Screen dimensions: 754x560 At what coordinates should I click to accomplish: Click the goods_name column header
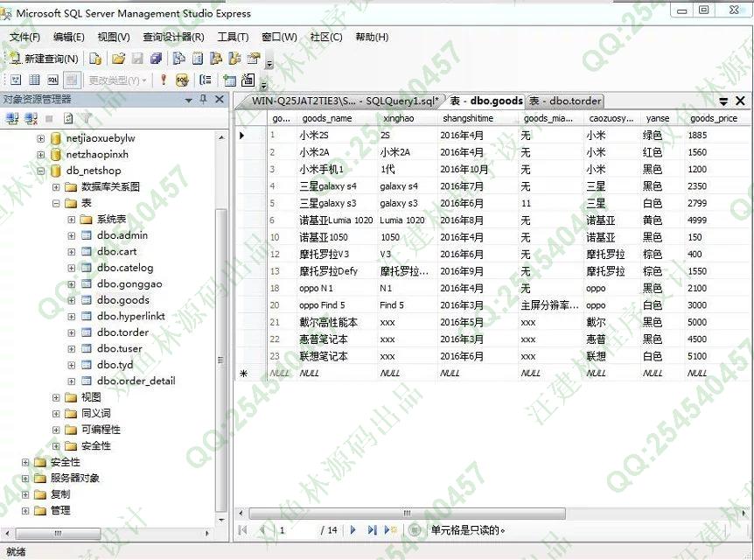(337, 118)
